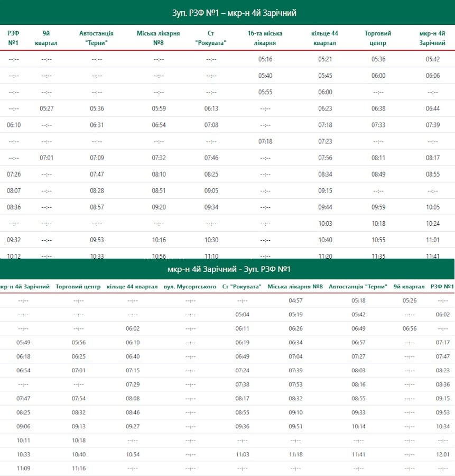Screen dimensions: 455x476
Task: Click the 11:16 time under bottom 'Торговий центр'
Action: pyautogui.click(x=78, y=468)
